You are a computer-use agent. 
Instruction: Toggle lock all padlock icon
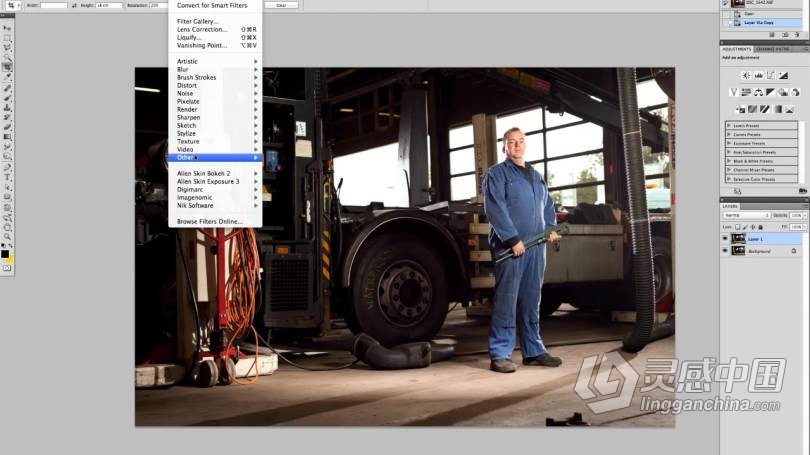point(760,227)
